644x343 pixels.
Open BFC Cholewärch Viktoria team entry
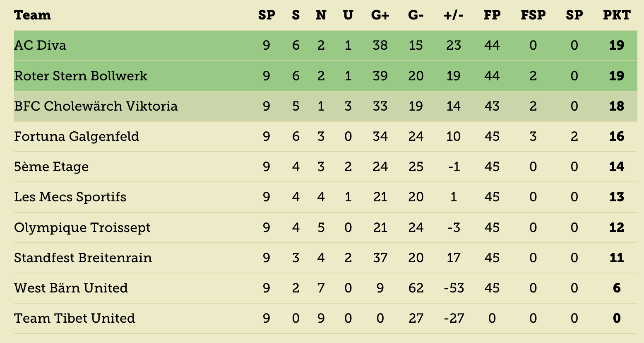(x=96, y=106)
